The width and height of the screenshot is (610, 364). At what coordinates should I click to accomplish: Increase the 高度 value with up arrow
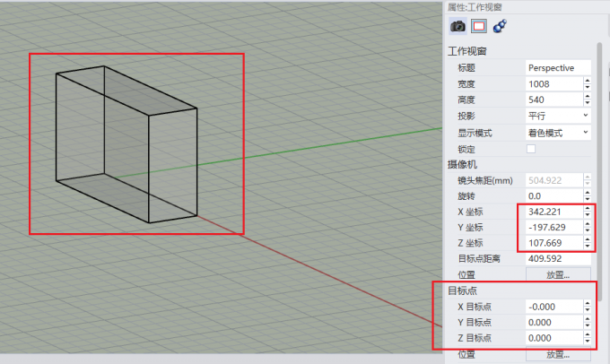588,97
